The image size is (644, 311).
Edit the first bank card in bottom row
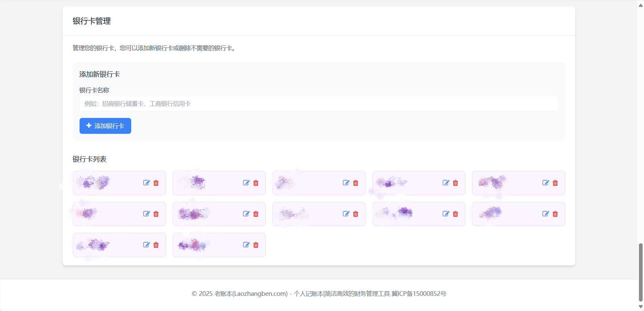[x=146, y=245]
